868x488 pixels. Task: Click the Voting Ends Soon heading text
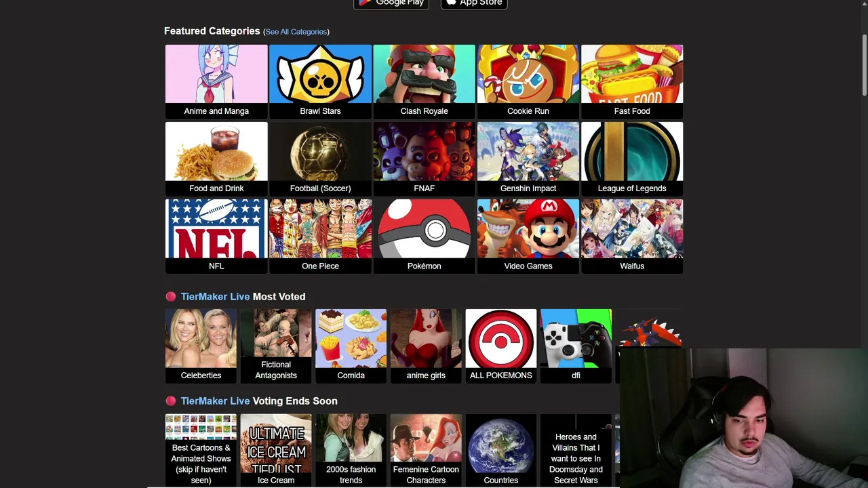coord(295,401)
